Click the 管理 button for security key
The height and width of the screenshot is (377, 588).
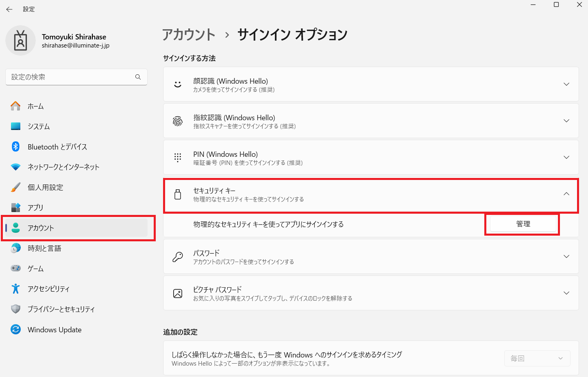[x=523, y=224]
